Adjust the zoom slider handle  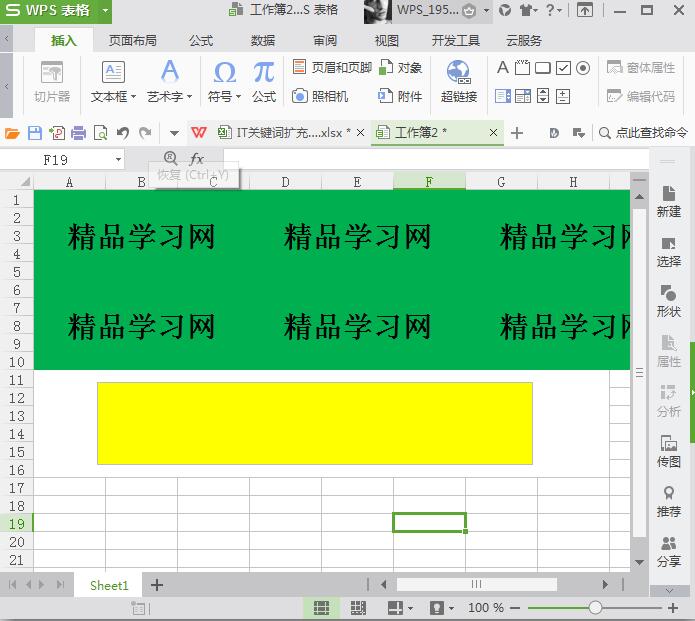[595, 608]
